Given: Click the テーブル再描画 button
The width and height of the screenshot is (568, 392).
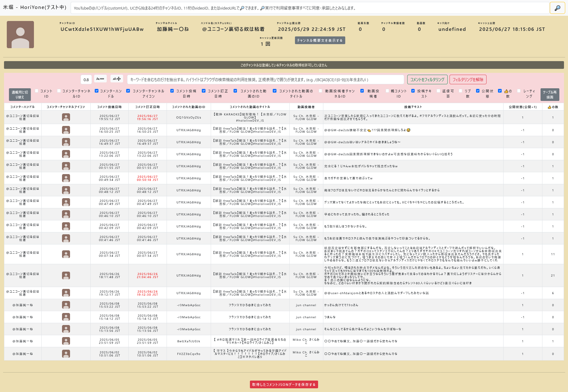Looking at the screenshot, I should tap(550, 94).
